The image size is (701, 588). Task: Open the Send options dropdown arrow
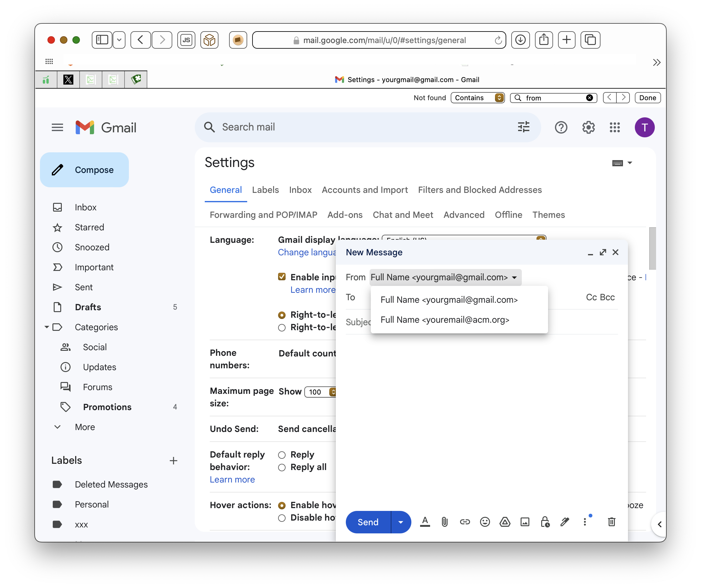400,522
